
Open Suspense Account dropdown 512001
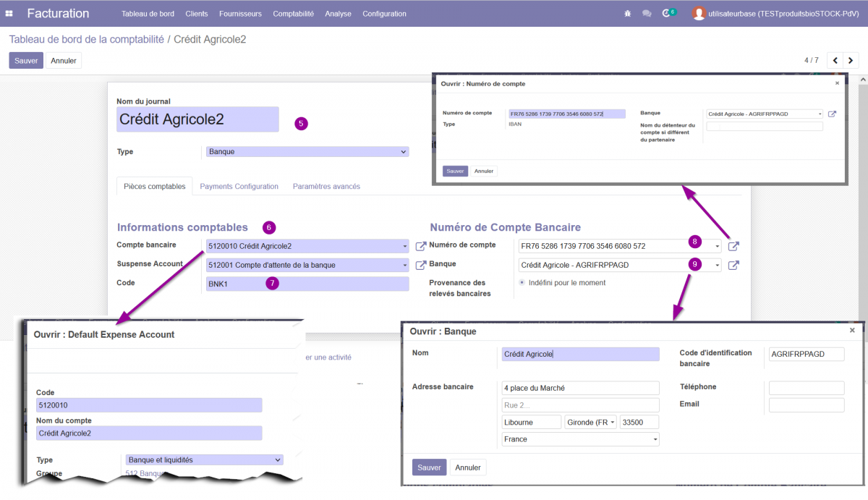tap(307, 265)
